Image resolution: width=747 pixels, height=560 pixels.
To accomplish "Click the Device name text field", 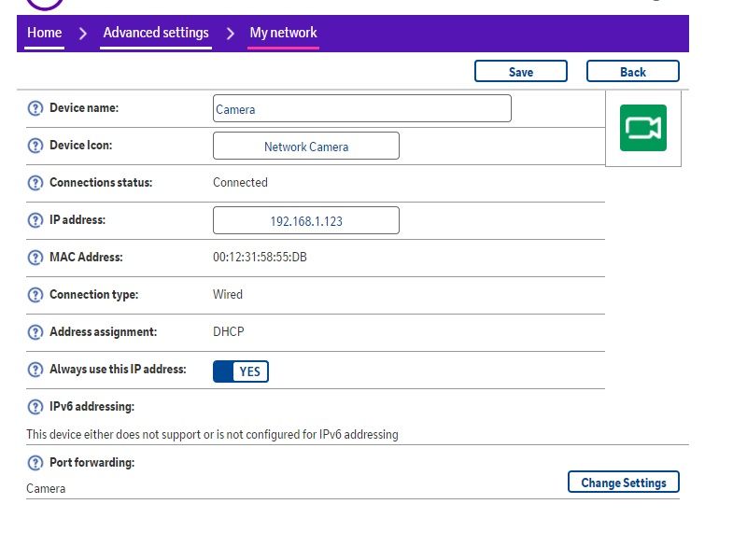I will [361, 109].
